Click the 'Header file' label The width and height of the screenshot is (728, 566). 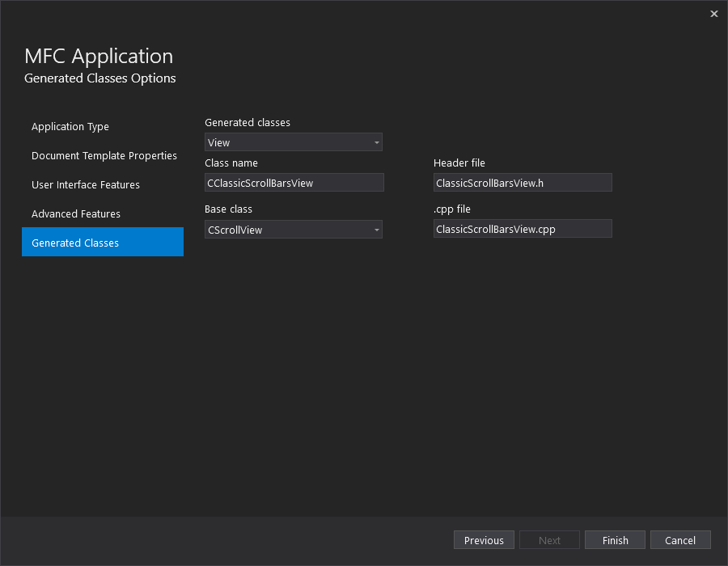[x=459, y=163]
